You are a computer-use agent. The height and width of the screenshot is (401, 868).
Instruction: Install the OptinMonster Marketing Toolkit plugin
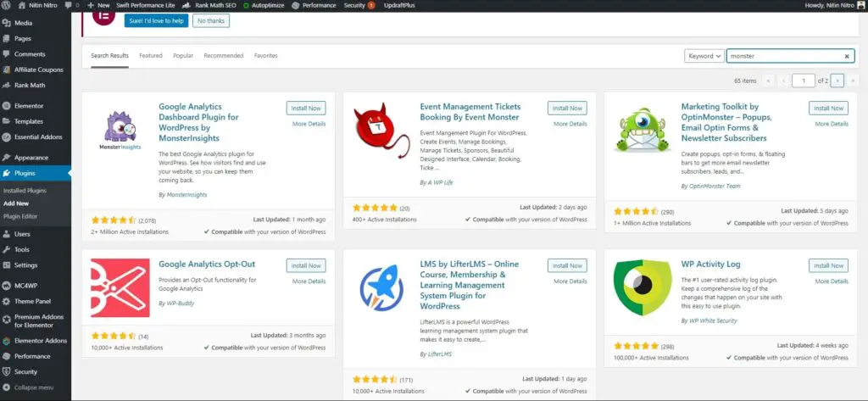[x=829, y=109]
